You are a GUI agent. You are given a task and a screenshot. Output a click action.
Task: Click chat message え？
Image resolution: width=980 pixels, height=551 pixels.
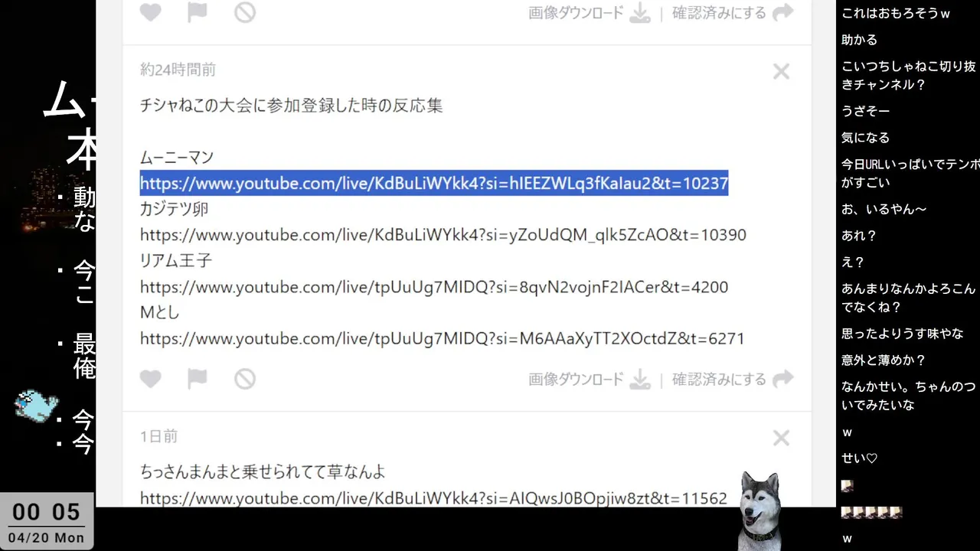tap(853, 262)
